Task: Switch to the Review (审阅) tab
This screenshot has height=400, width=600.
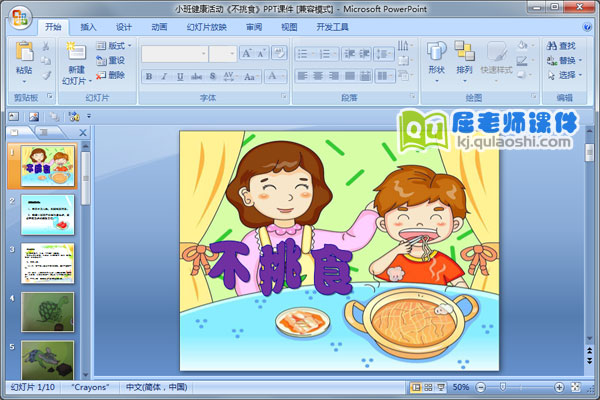Action: 254,27
